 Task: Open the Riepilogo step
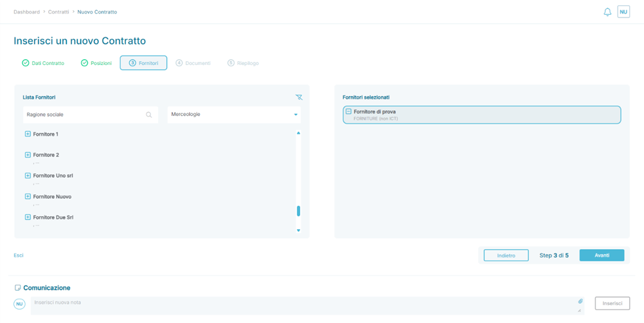pyautogui.click(x=243, y=63)
